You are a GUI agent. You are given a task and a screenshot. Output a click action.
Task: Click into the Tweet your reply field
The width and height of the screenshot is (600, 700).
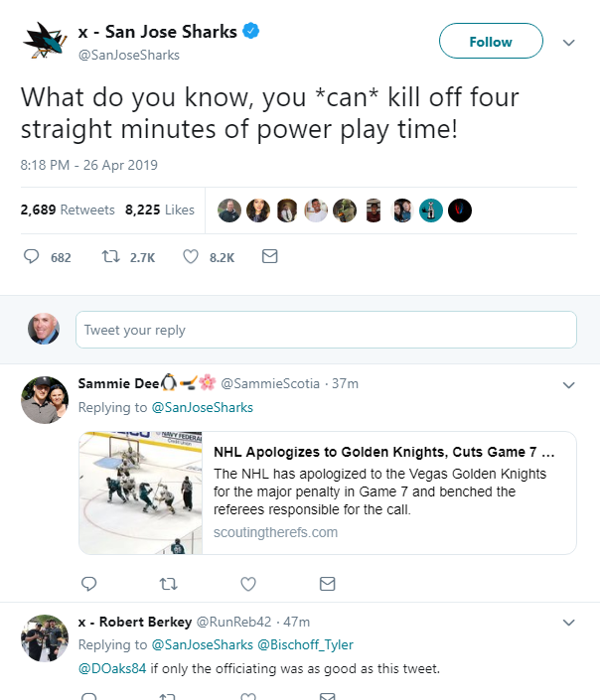click(x=325, y=330)
